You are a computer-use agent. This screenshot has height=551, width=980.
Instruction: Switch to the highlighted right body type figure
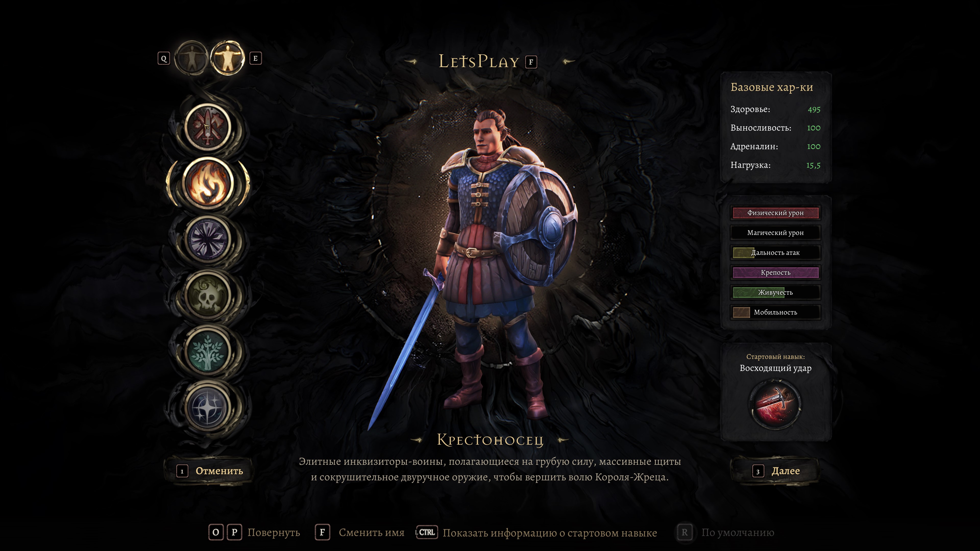pyautogui.click(x=227, y=58)
